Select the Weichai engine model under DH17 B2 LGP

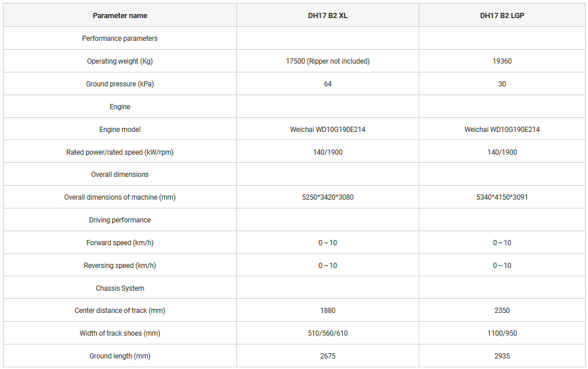coord(502,130)
